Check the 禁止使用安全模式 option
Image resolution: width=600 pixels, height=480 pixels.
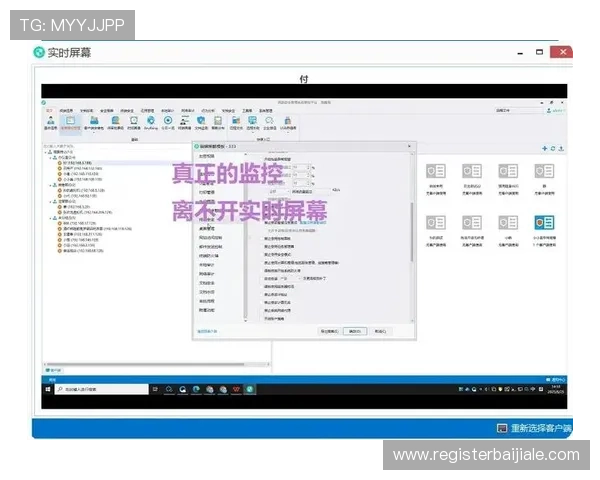[x=266, y=254]
